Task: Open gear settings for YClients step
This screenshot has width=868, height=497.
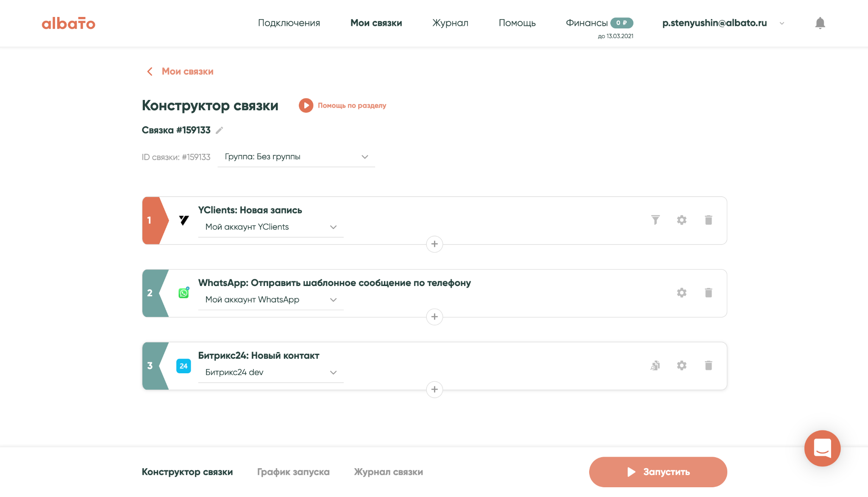Action: (682, 220)
